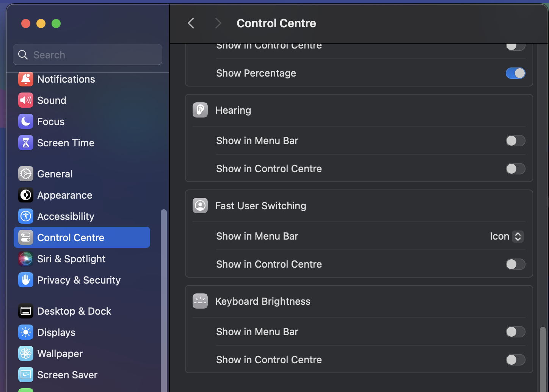Click the sidebar scrollbar
The image size is (549, 392).
pyautogui.click(x=164, y=300)
